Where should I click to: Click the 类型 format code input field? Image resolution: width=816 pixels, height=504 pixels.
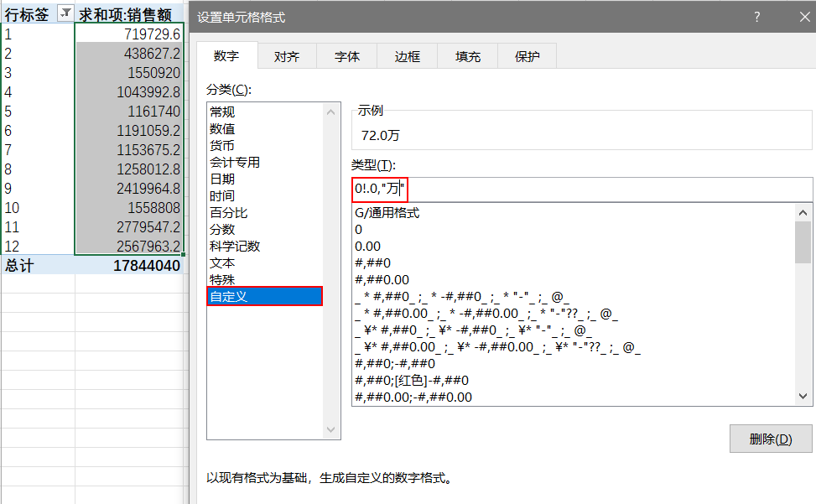pos(582,190)
